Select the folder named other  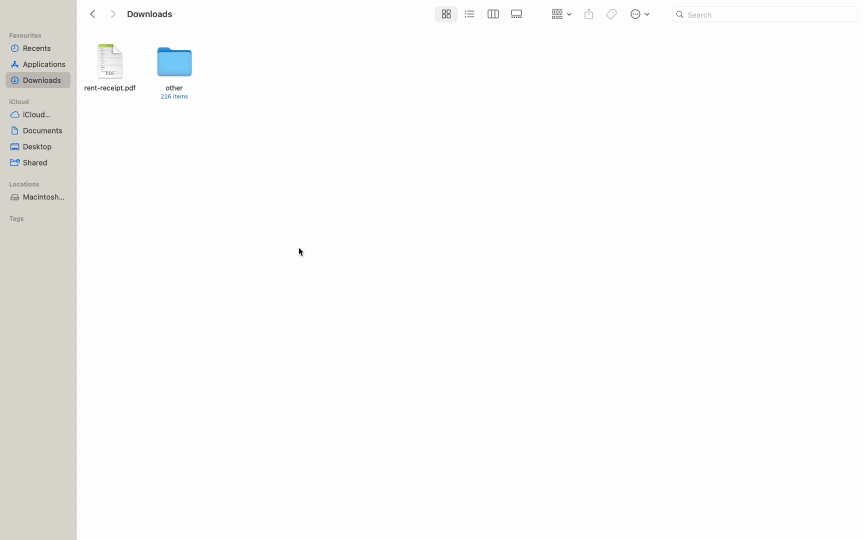coord(174,63)
